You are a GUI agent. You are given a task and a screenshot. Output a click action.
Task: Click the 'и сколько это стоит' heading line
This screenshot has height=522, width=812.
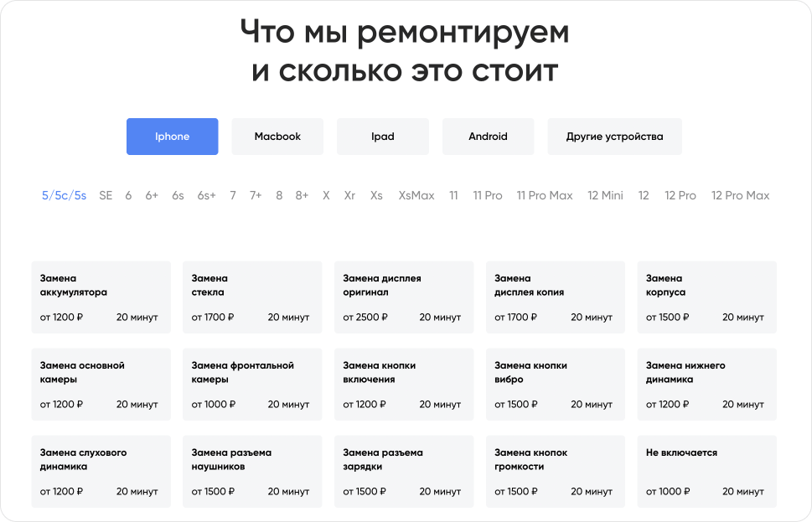(x=405, y=71)
